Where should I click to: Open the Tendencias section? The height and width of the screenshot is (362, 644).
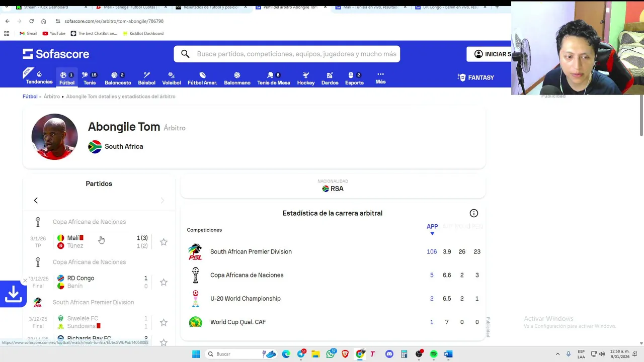[39, 77]
